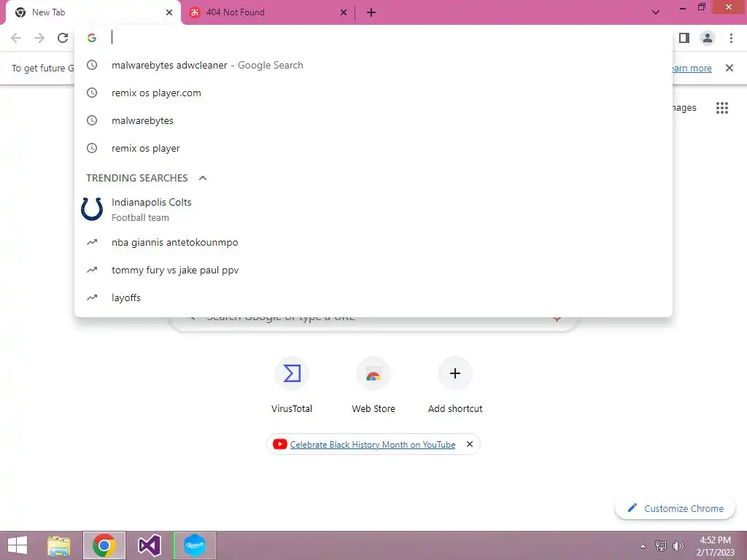
Task: Open Visual Studio from the taskbar
Action: 149,545
